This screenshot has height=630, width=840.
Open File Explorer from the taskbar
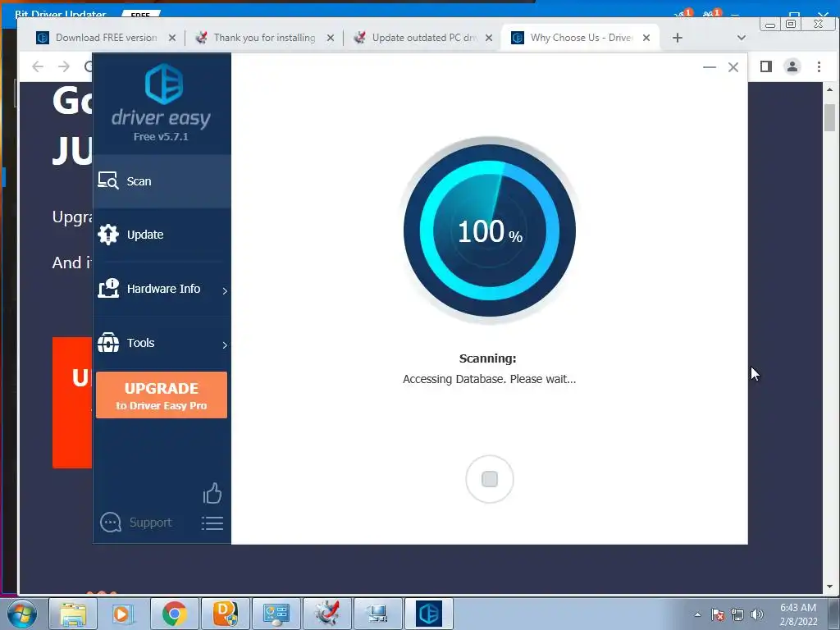(x=73, y=614)
